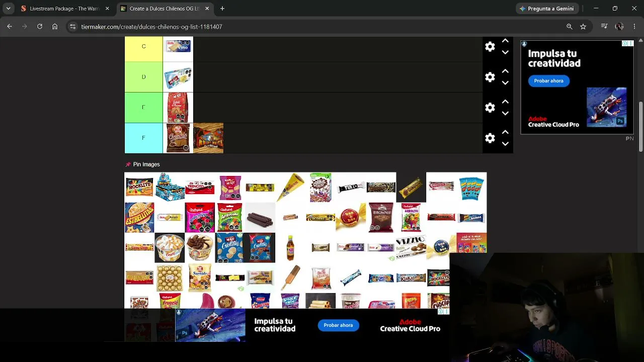Open the ad info icon on sidebar ad
The image size is (644, 362).
pos(624,44)
